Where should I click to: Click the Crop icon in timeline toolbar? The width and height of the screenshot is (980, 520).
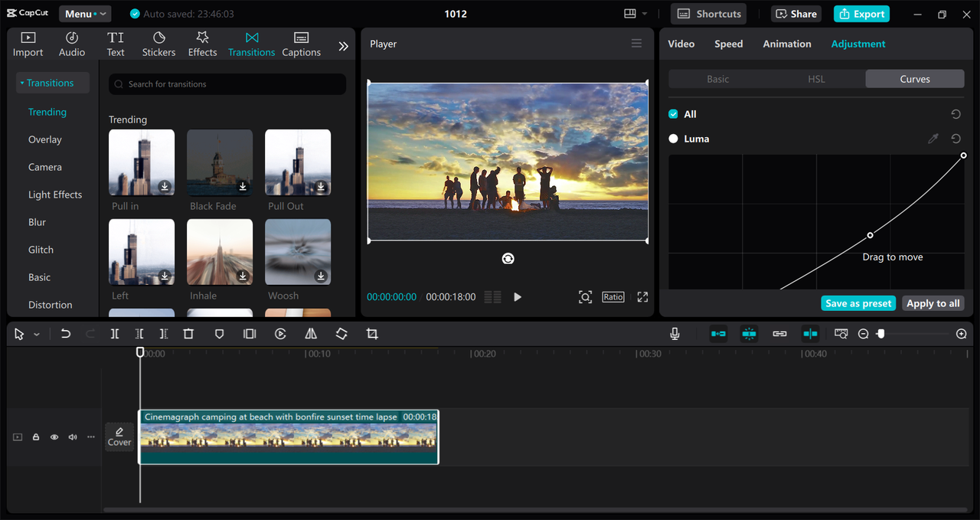click(372, 334)
